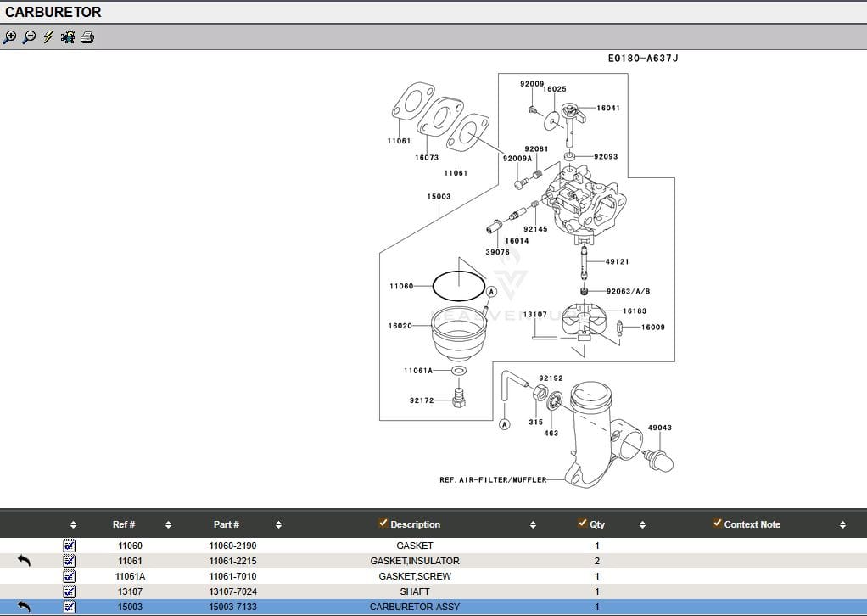Select the CARBURETOR-ASSY row
867x616 pixels.
click(x=414, y=607)
